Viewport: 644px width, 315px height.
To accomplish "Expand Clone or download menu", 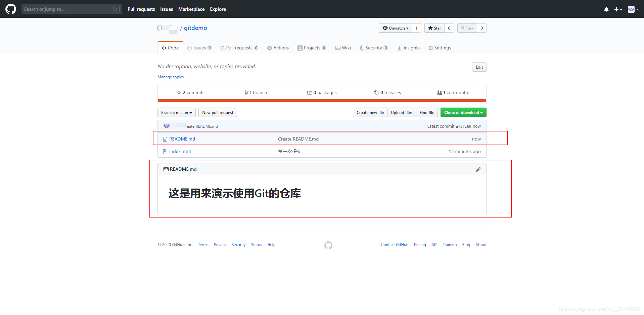I will click(463, 112).
